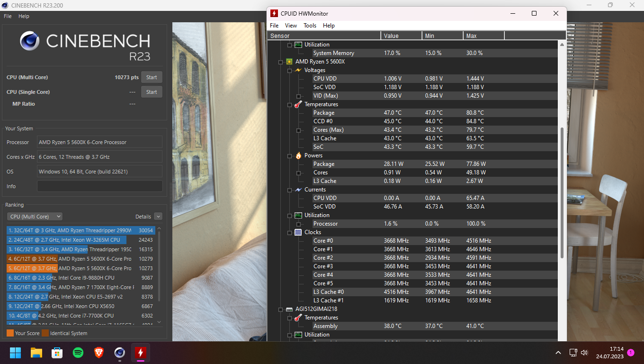This screenshot has height=364, width=644.
Task: Collapse the Clocks tree node
Action: pos(290,232)
